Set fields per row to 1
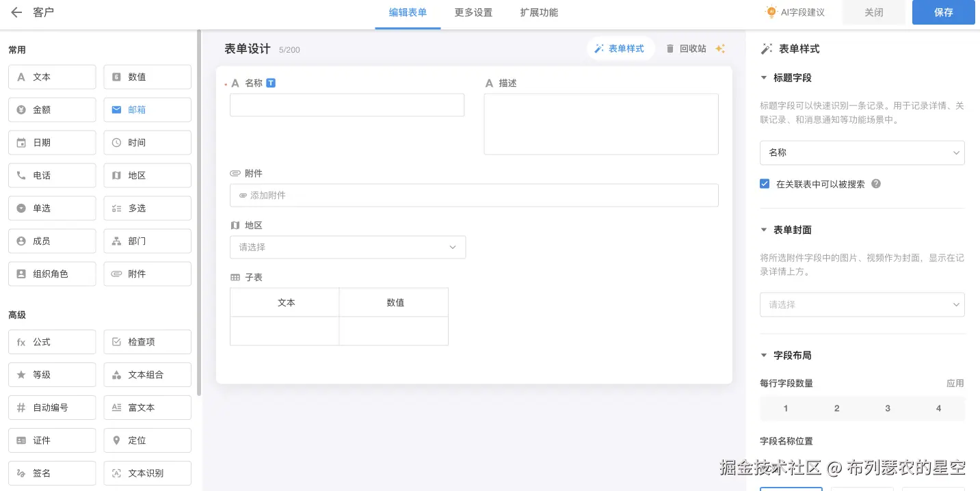 point(786,408)
